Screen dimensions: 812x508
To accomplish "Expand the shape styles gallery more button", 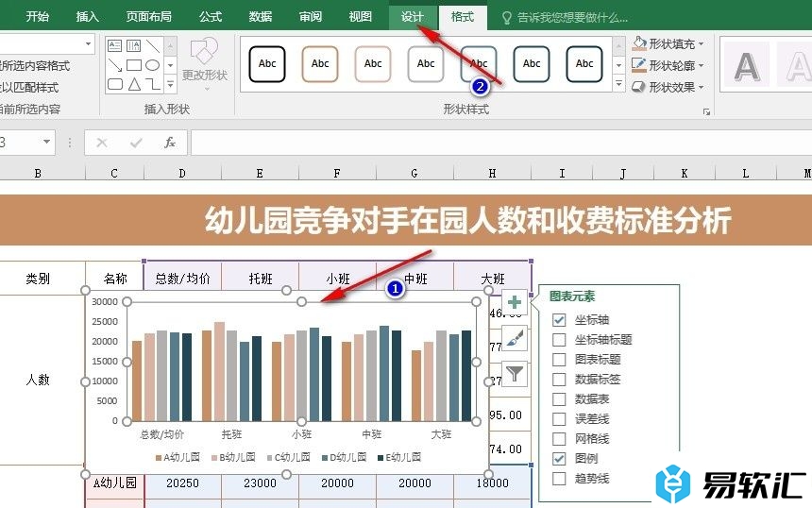I will 618,83.
